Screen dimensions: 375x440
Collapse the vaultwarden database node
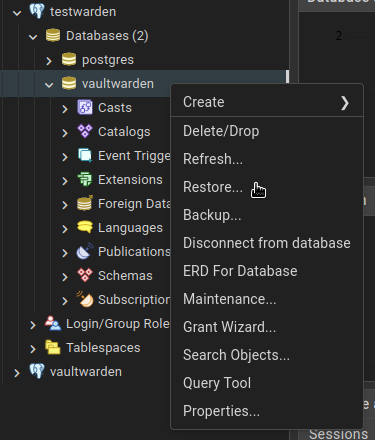pyautogui.click(x=49, y=85)
